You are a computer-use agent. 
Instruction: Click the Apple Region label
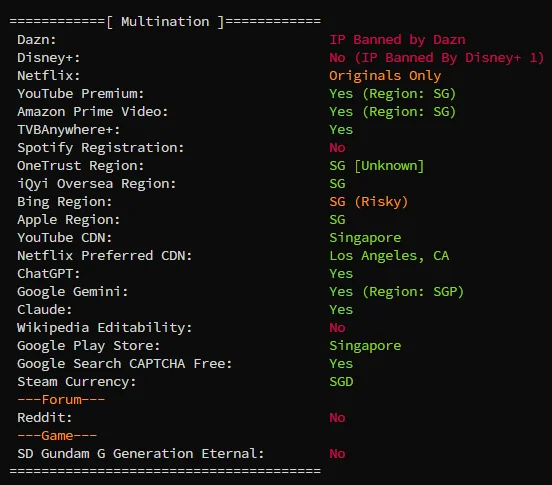(x=69, y=220)
